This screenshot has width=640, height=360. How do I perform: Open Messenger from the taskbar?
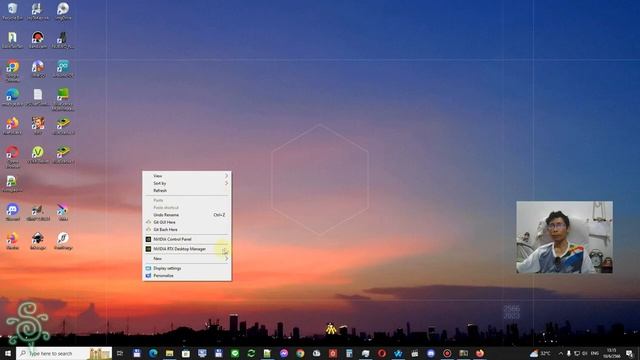(x=284, y=353)
